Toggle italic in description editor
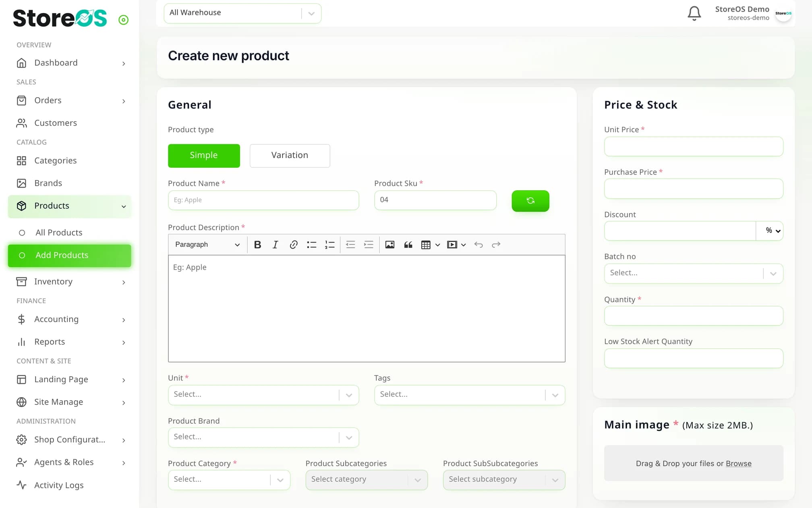 coord(275,245)
